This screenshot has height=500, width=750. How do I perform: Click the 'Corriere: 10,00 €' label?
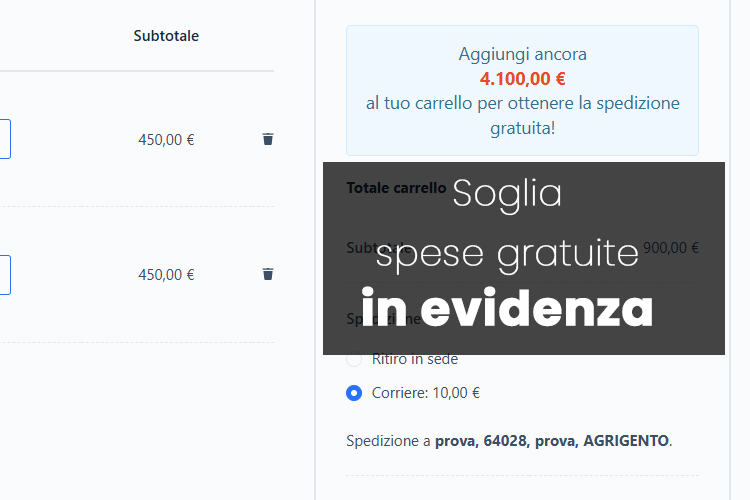click(425, 393)
